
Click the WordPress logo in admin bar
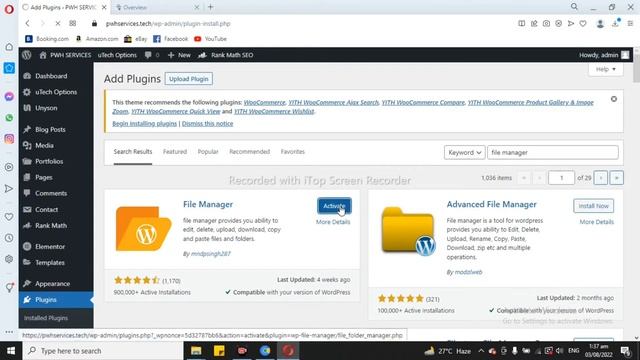pos(27,55)
